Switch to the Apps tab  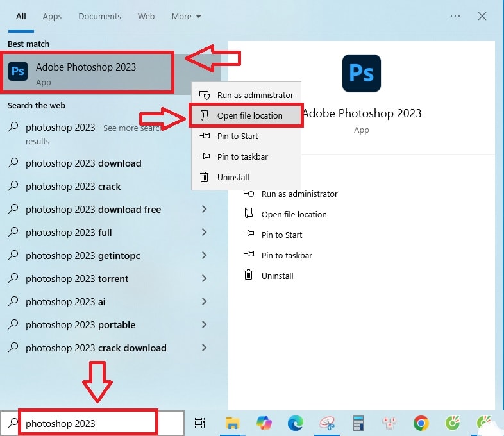[x=52, y=17]
